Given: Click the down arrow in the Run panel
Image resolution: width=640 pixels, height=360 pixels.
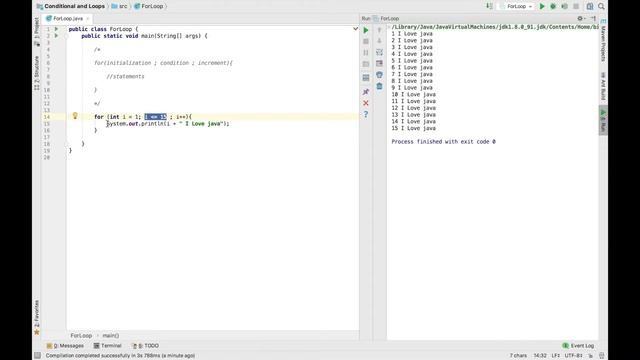Looking at the screenshot, I should pyautogui.click(x=379, y=41).
